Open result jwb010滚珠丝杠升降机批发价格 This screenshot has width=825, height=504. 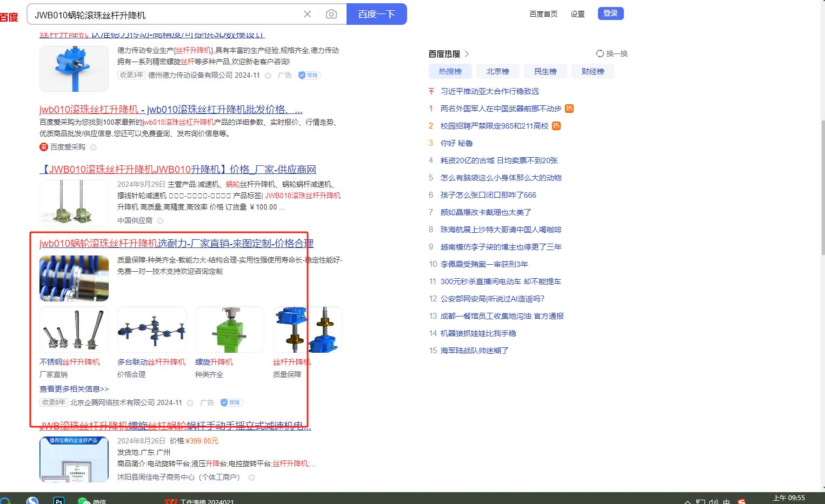[171, 110]
